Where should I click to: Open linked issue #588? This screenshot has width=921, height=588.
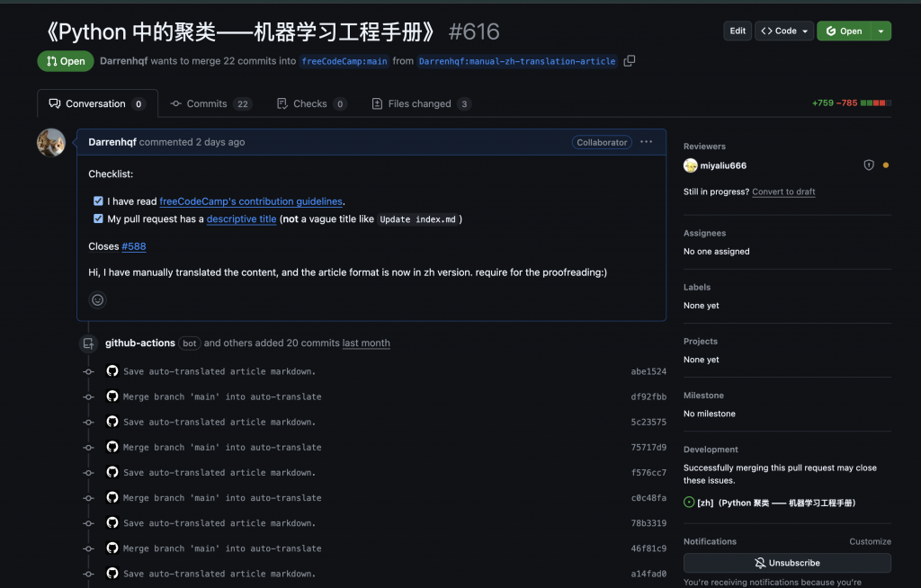[x=134, y=246]
